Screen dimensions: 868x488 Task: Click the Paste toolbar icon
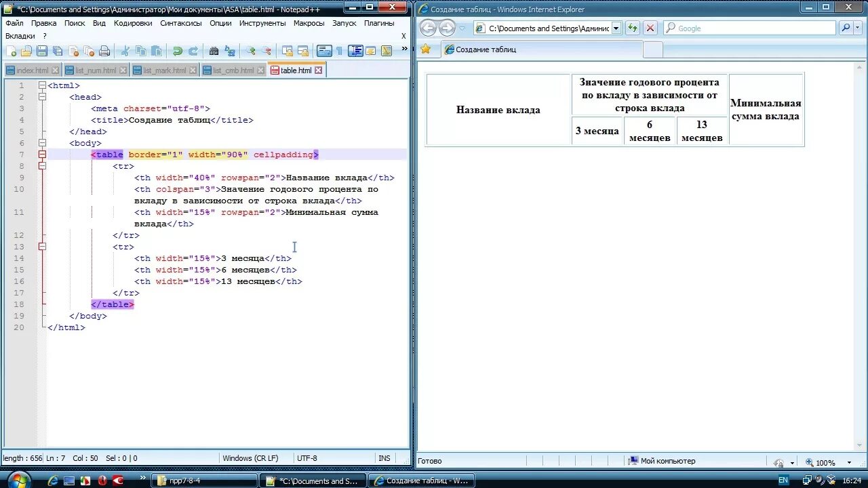click(x=157, y=51)
